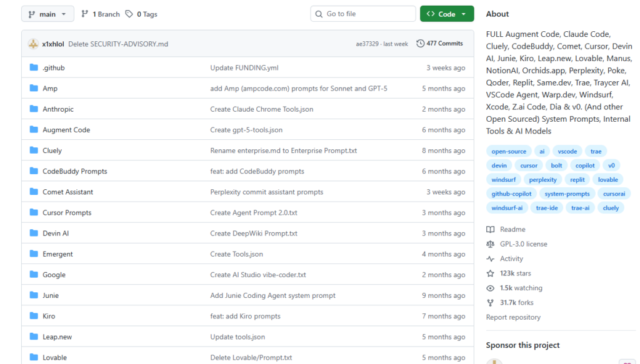The height and width of the screenshot is (364, 640).
Task: Click the fork icon by 31.7k forks
Action: [491, 303]
